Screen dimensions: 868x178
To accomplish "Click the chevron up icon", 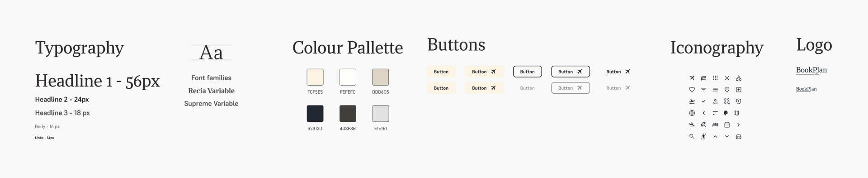I will [x=715, y=136].
